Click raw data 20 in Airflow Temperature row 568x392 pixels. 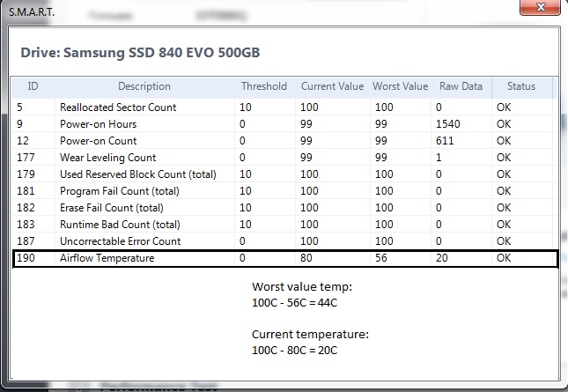[x=442, y=258]
